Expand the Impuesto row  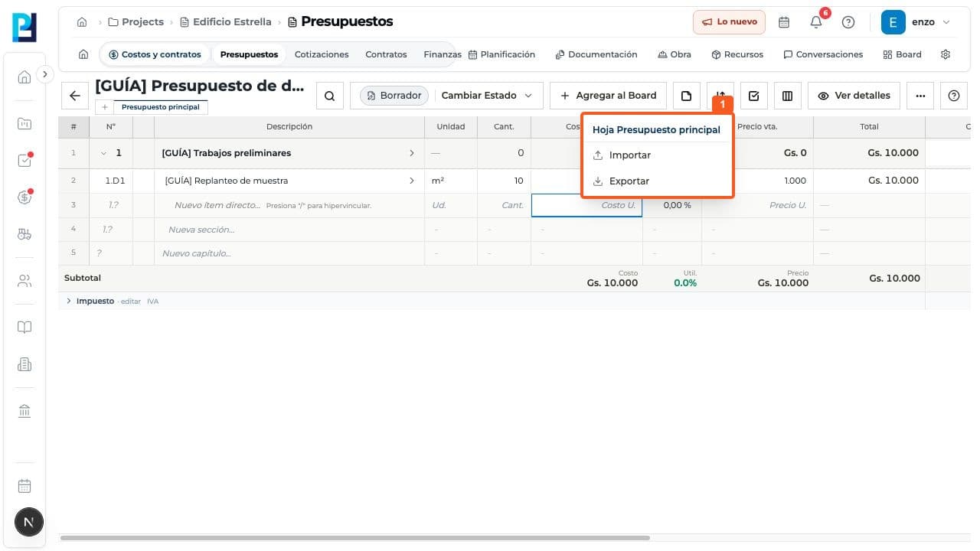69,302
